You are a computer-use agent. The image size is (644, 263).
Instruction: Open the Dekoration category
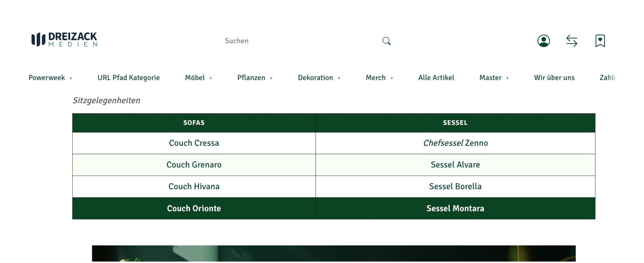coord(315,78)
